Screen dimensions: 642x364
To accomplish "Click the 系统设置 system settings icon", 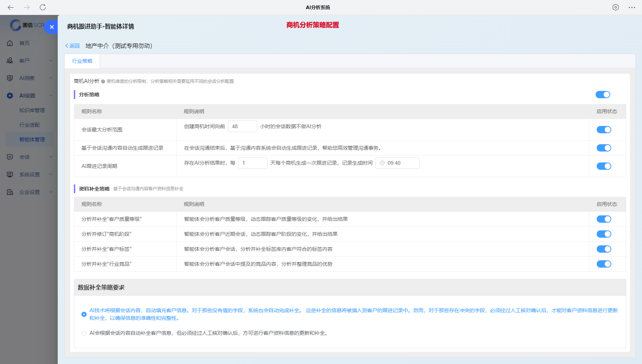I will coord(10,174).
